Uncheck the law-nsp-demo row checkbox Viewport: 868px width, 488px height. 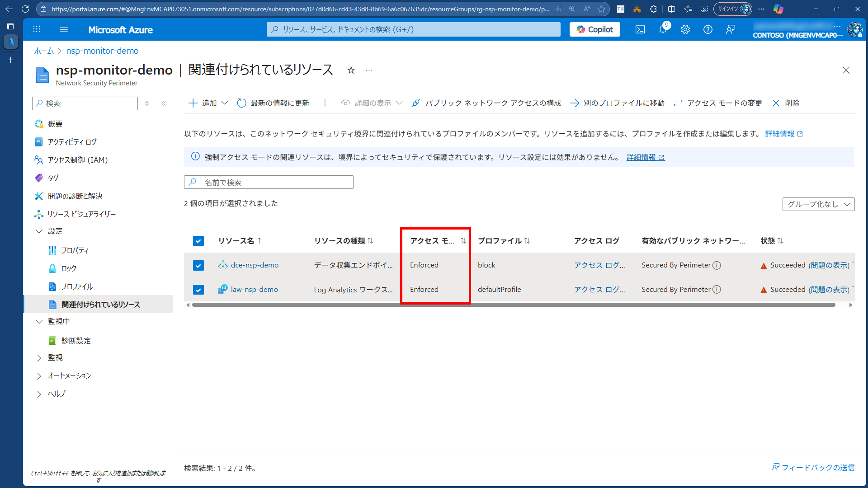click(198, 290)
